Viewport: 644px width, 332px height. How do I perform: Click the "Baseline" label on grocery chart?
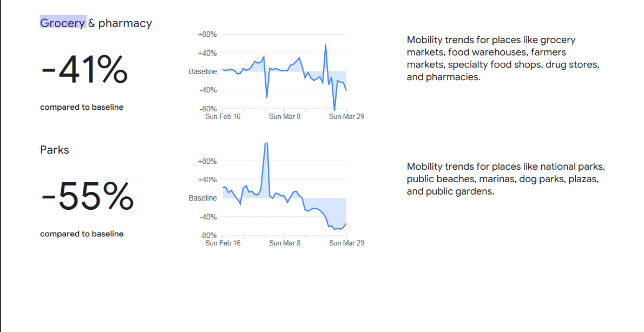[x=203, y=71]
